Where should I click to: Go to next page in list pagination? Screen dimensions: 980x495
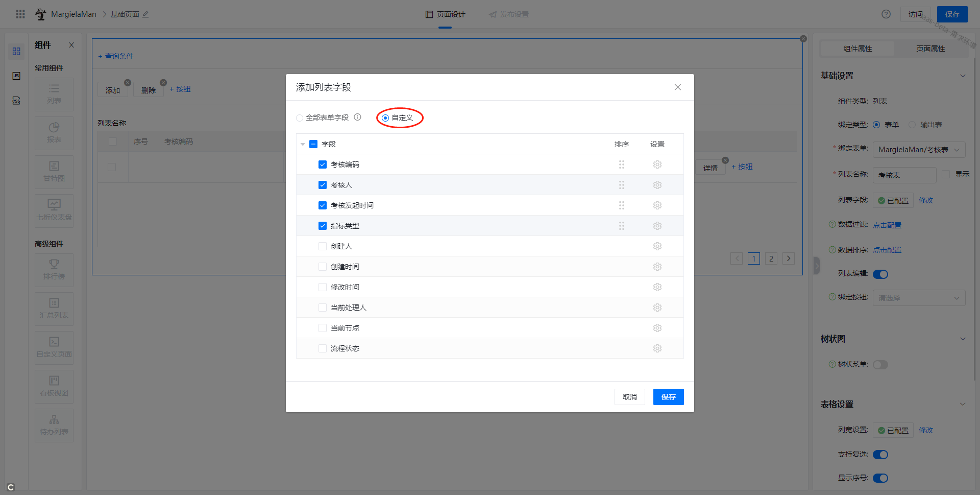(789, 258)
